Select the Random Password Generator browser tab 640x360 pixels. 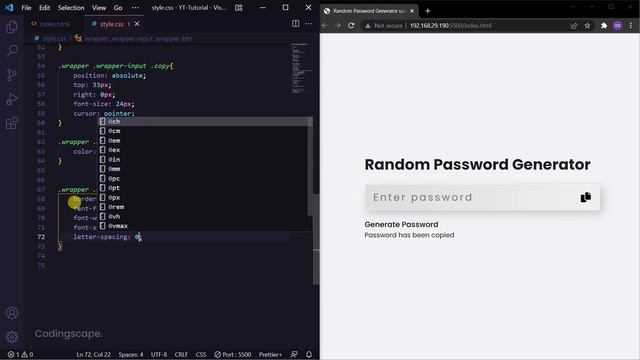click(369, 11)
